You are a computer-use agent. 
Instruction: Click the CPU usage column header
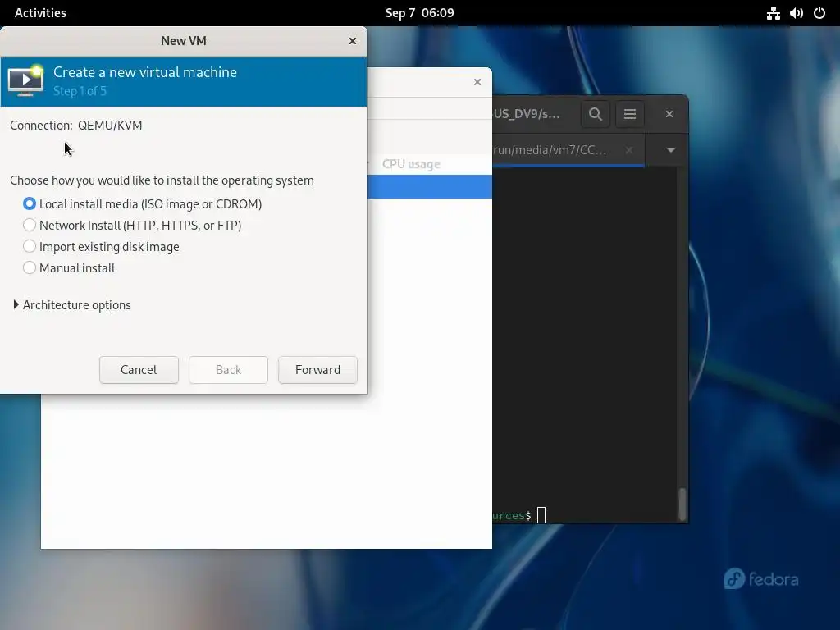[x=411, y=164]
